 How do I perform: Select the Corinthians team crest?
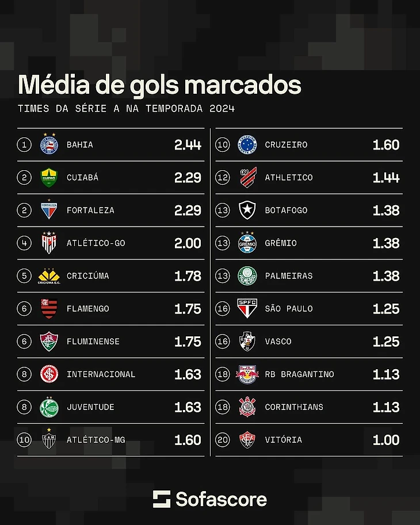tap(247, 407)
